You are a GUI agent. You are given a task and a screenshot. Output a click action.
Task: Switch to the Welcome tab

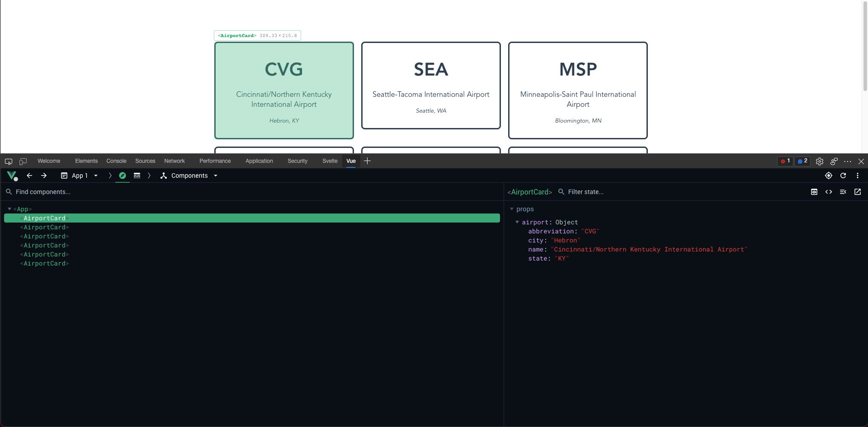[49, 161]
